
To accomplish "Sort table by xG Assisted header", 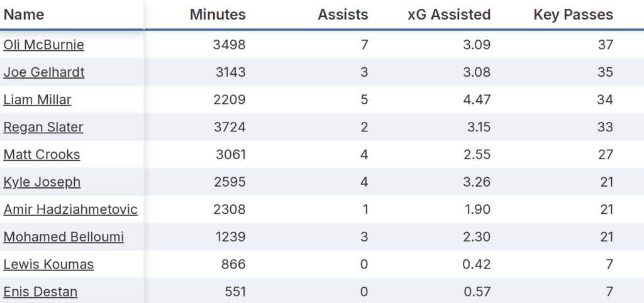I will [449, 14].
